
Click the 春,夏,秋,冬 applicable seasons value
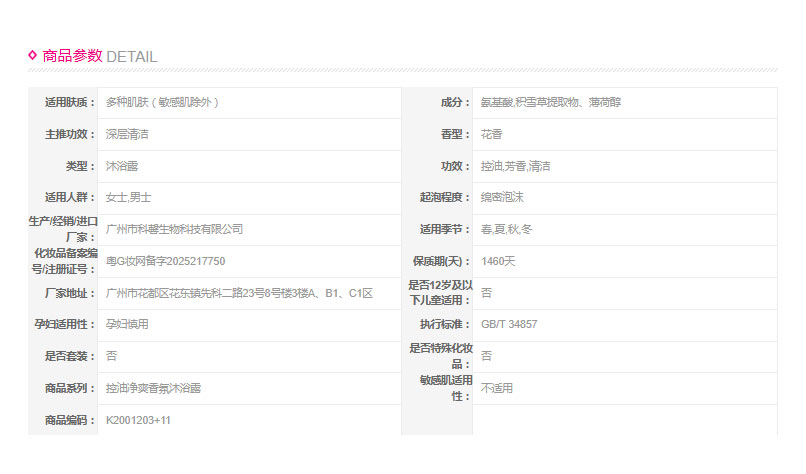pos(507,229)
